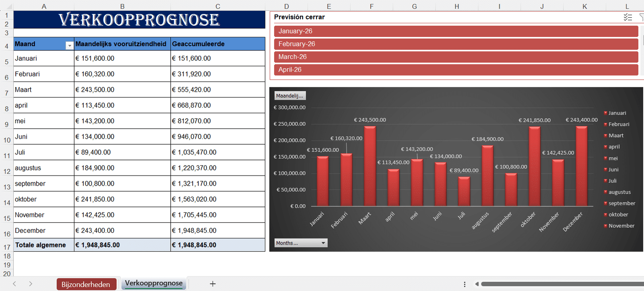Screen dimensions: 644x291
Task: Select the € 1,035,470.00 accumulated cell
Action: pyautogui.click(x=218, y=152)
